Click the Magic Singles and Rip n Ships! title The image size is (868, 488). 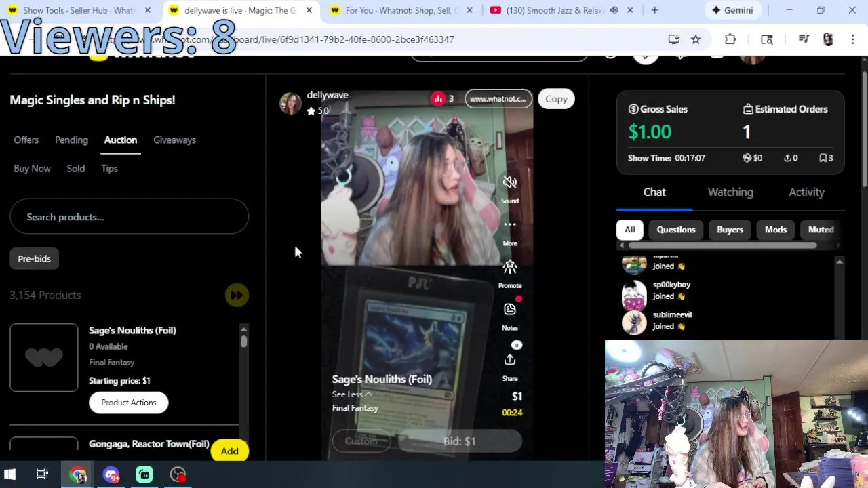[92, 100]
